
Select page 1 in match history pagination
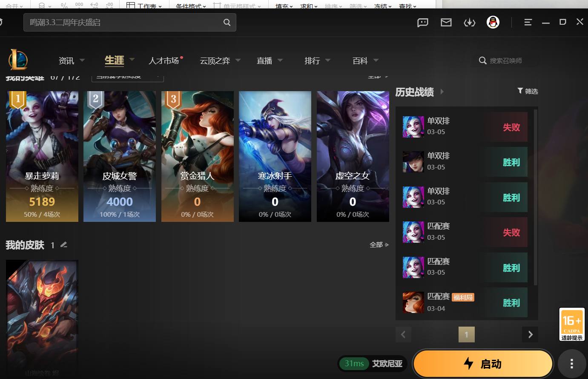466,335
